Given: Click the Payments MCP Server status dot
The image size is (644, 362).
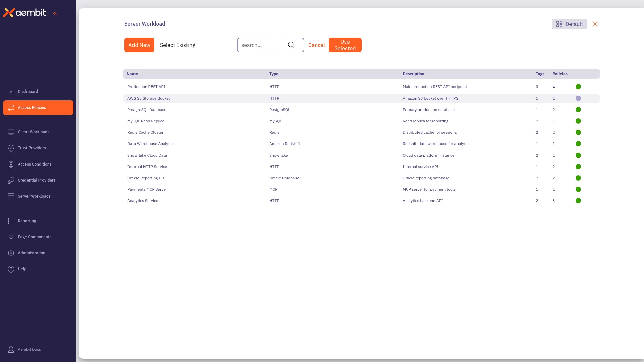Looking at the screenshot, I should click(578, 189).
